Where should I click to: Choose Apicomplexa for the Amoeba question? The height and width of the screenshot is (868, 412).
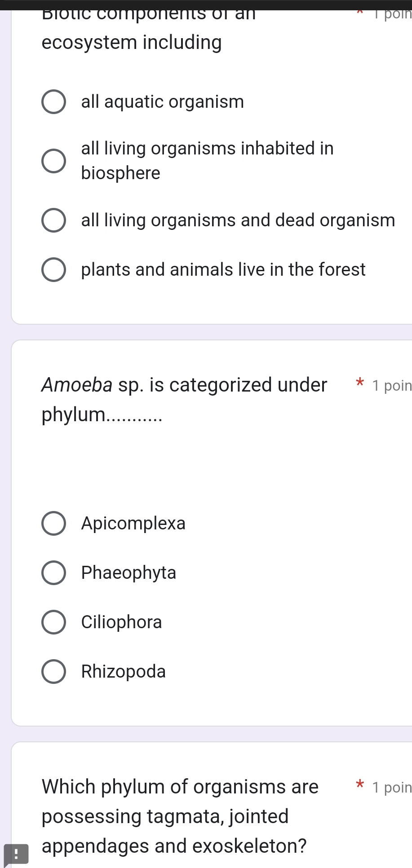(x=53, y=523)
